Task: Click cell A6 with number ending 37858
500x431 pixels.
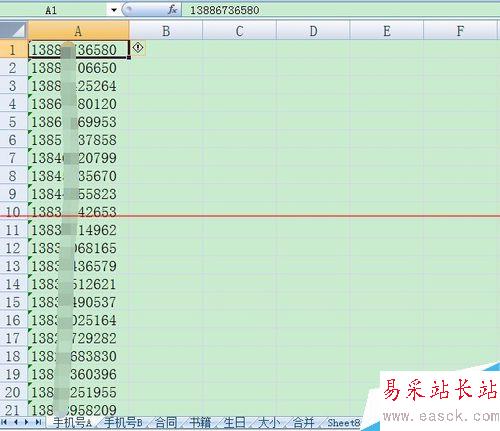Action: tap(78, 140)
